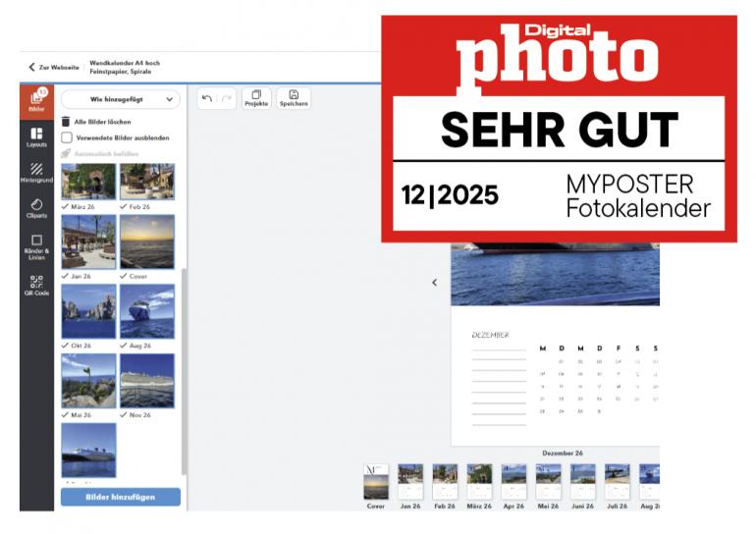Image resolution: width=756 pixels, height=534 pixels.
Task: Click Wandkalender A4 hoch product title
Action: coord(125,63)
